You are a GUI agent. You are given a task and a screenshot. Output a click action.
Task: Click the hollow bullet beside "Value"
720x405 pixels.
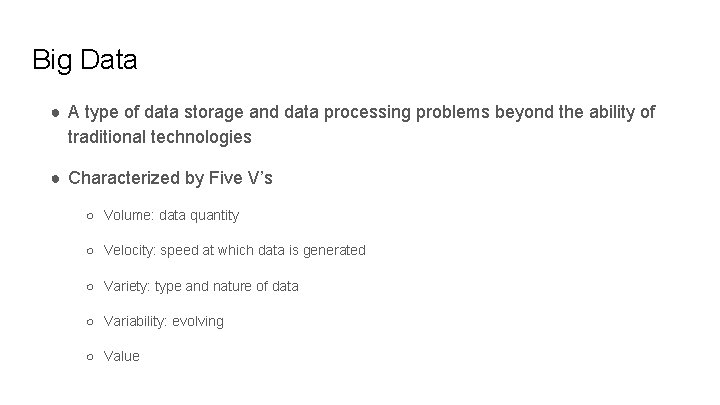pos(89,356)
